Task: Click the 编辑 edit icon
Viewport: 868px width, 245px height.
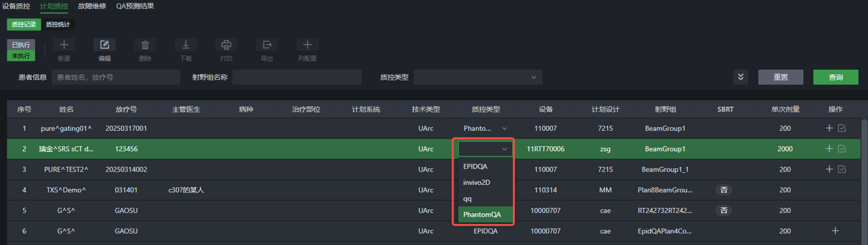Action: [x=104, y=45]
